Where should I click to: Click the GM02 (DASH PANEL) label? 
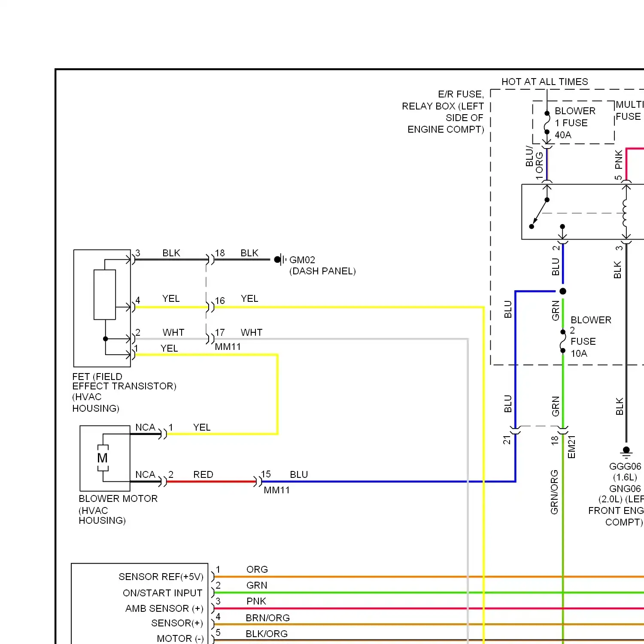(322, 265)
